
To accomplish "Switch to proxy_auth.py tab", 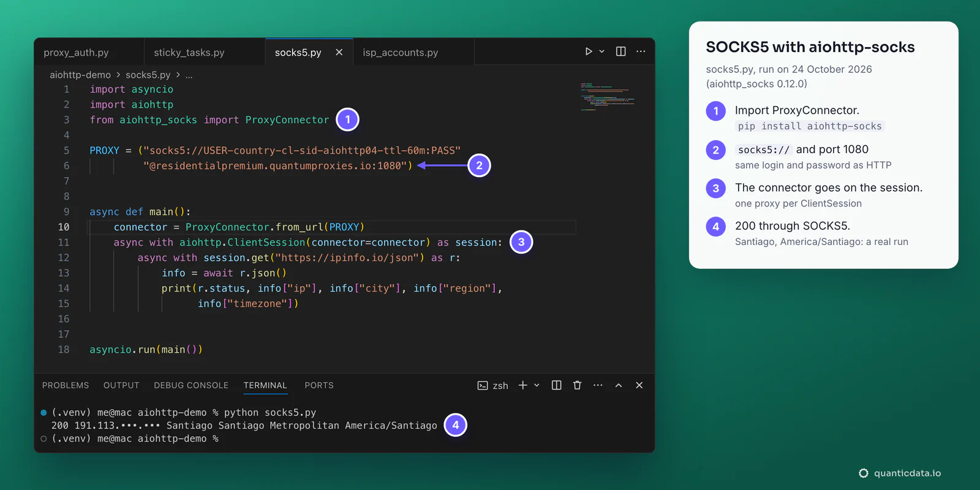I will [x=76, y=53].
